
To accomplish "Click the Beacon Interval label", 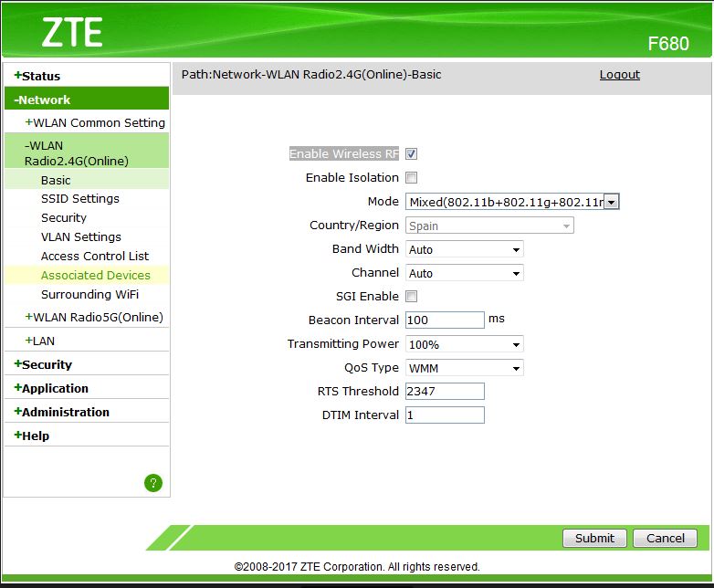I will tap(353, 320).
